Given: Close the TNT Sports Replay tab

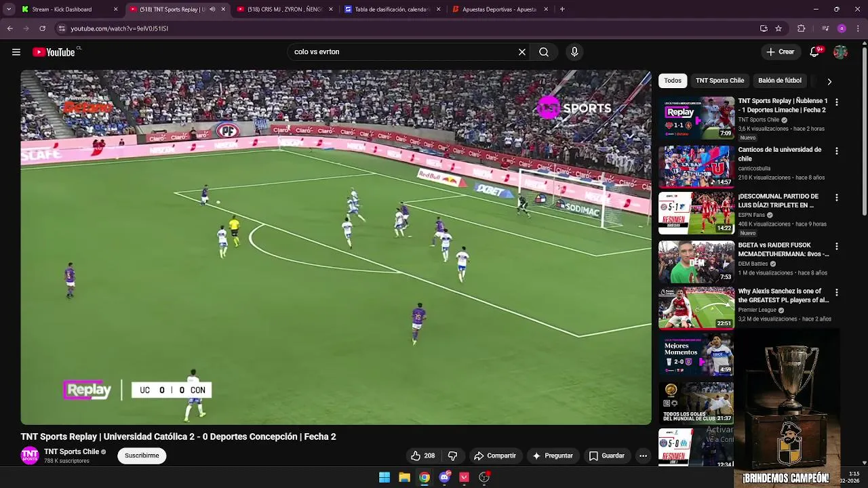Looking at the screenshot, I should (223, 9).
